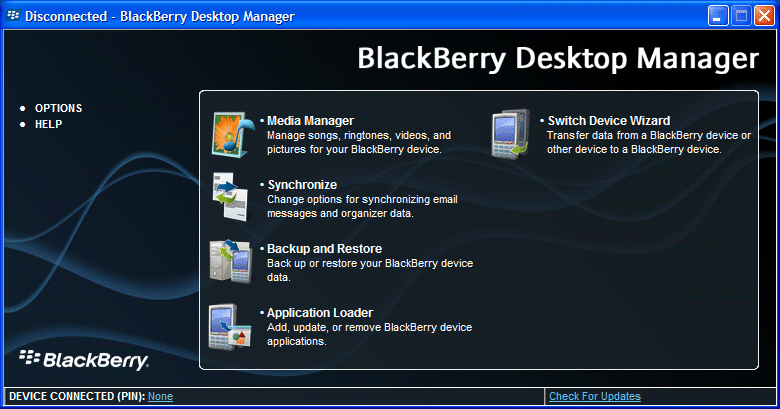Click the Synchronize icon
780x409 pixels.
[233, 198]
